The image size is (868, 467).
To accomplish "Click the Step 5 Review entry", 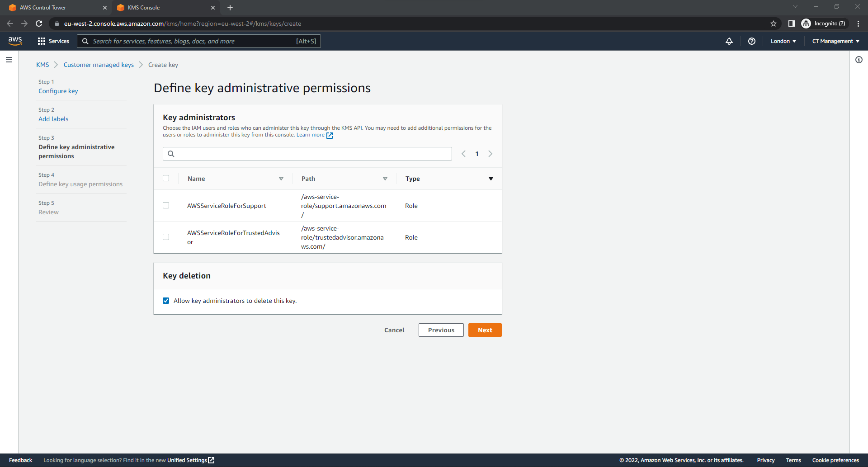I will (x=48, y=212).
